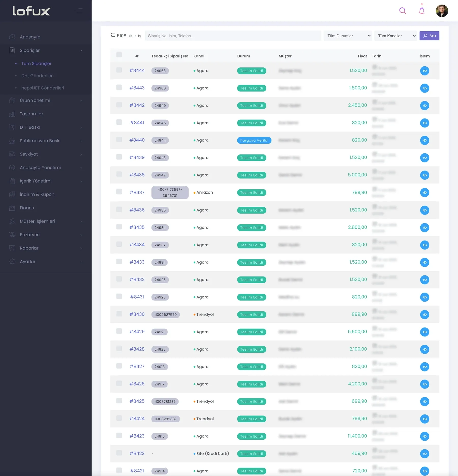View order #8422 with eye icon
This screenshot has height=476, width=458.
point(424,454)
